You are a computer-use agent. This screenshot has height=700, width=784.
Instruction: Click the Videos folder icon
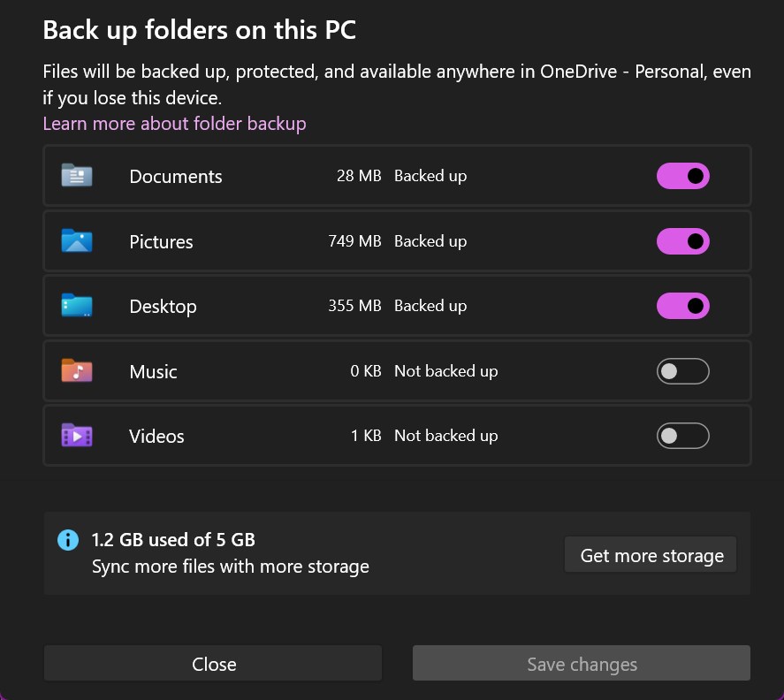[x=77, y=436]
